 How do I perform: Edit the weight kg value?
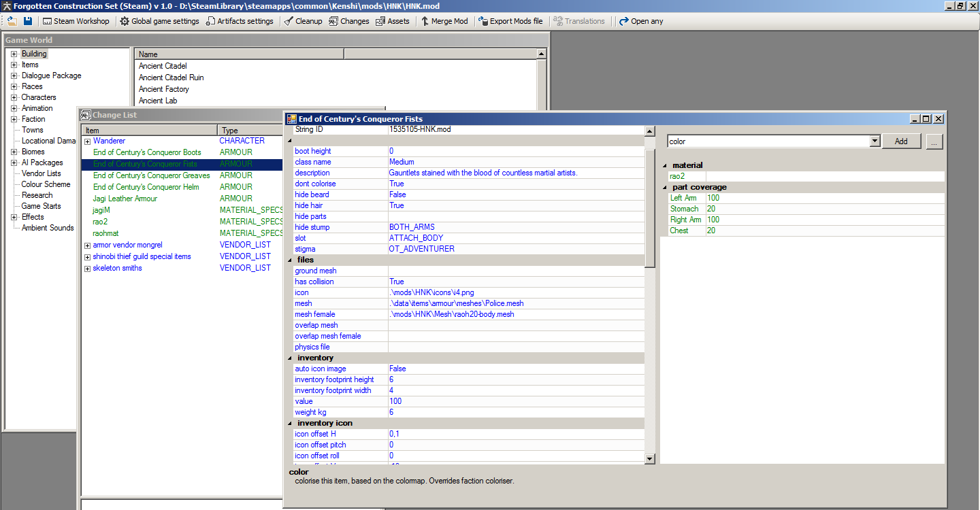click(x=516, y=412)
